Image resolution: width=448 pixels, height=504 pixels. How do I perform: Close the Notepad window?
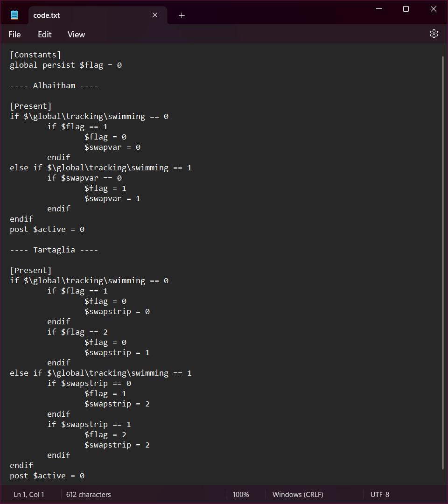[433, 9]
